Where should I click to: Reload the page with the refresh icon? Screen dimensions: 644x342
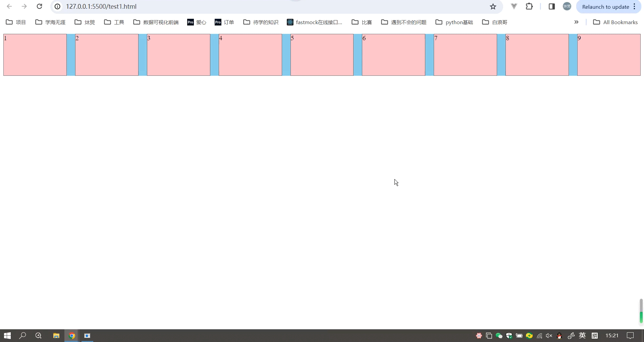click(x=39, y=6)
